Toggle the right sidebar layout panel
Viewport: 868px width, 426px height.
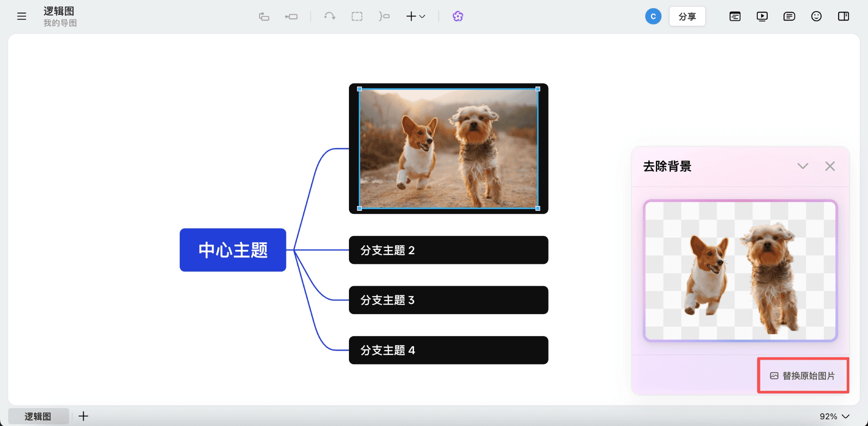[x=844, y=16]
